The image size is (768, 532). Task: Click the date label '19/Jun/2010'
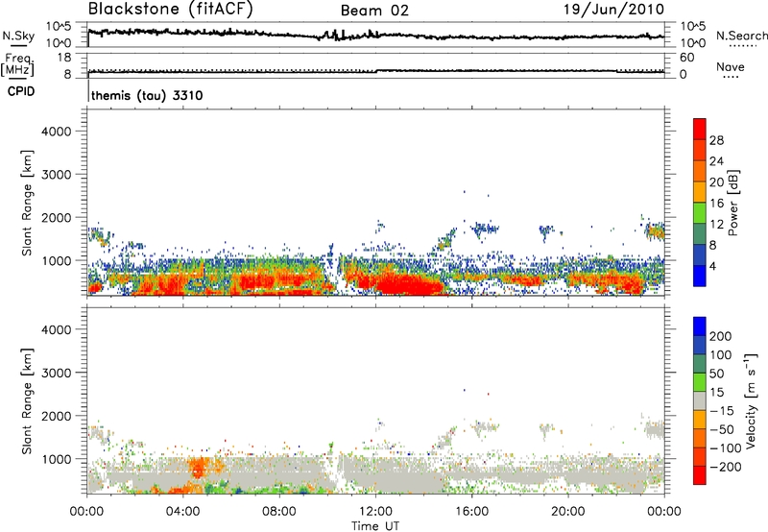614,10
